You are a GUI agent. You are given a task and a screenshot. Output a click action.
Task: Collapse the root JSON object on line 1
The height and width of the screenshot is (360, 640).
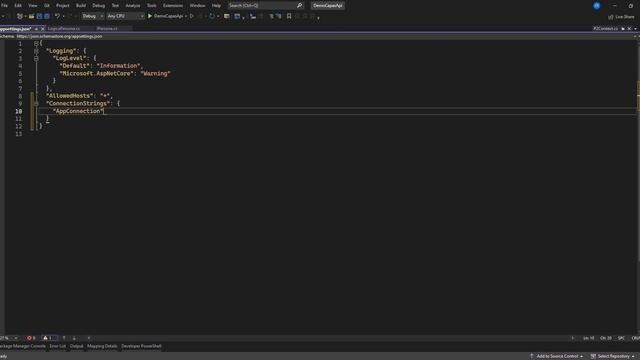[36, 43]
